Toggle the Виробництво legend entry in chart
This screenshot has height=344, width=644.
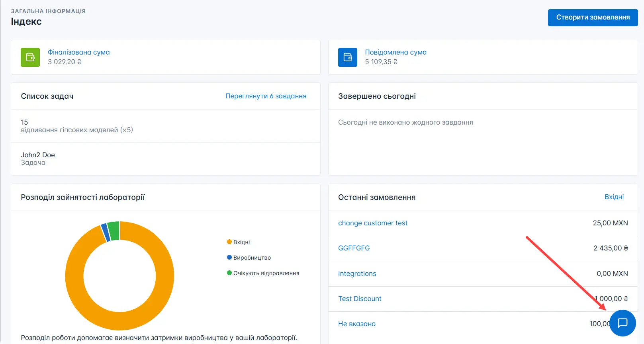[x=252, y=258]
